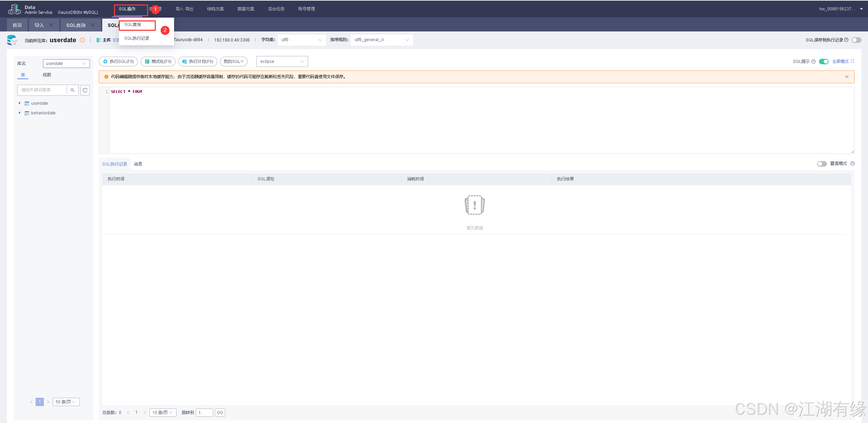
Task: Open the 字符集 utf8 dropdown
Action: pos(302,40)
